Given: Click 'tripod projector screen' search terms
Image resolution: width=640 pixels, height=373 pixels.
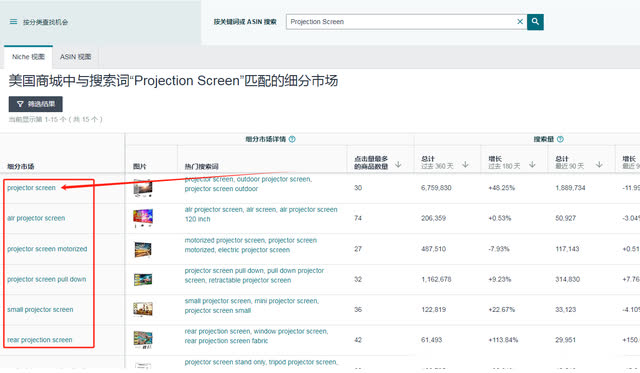Looking at the screenshot, I should pyautogui.click(x=302, y=362).
